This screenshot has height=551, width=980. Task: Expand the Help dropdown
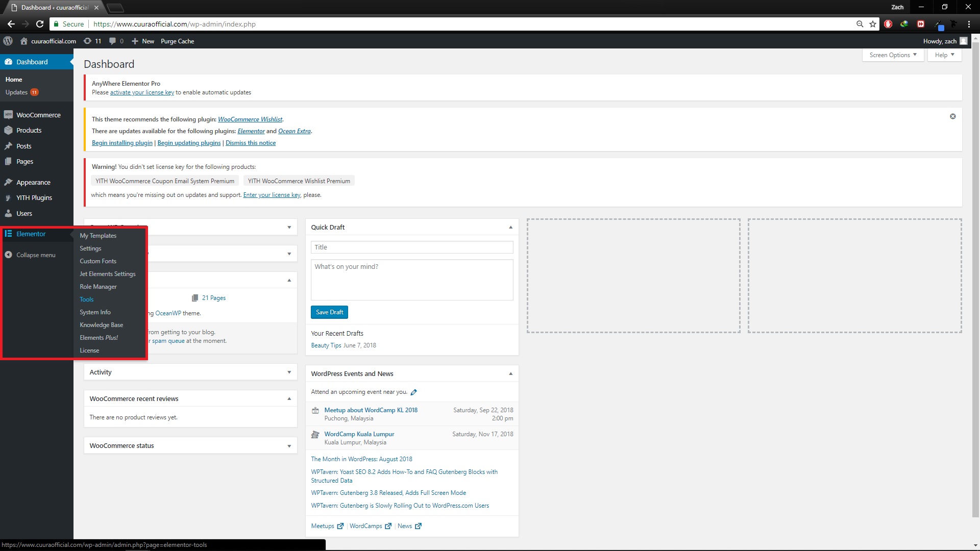[x=944, y=55]
